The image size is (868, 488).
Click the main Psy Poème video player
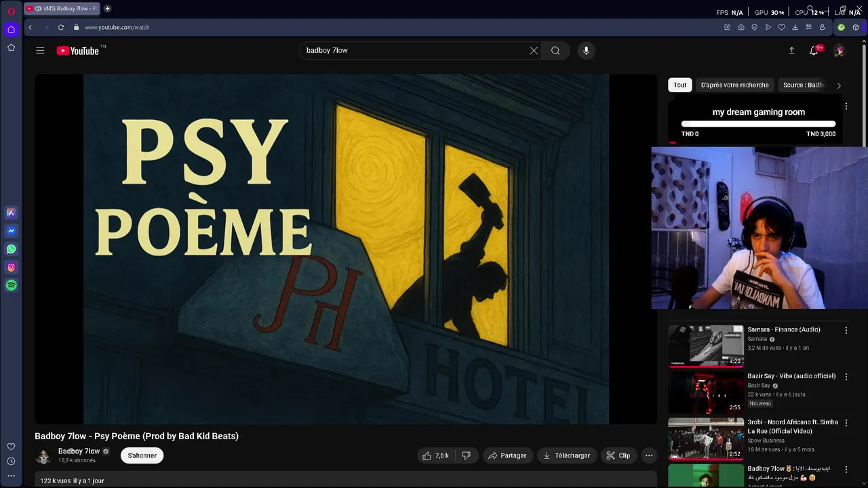(x=346, y=249)
